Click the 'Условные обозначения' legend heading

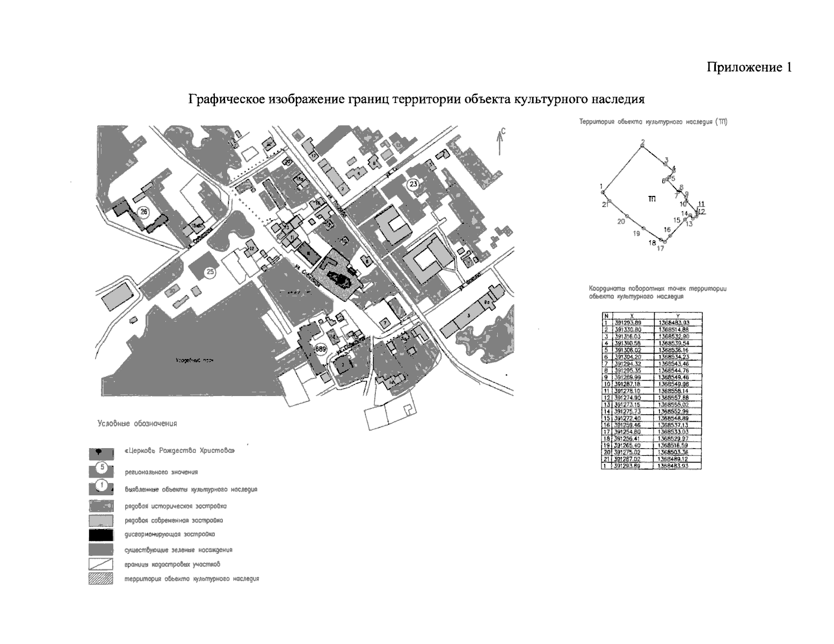(x=137, y=423)
